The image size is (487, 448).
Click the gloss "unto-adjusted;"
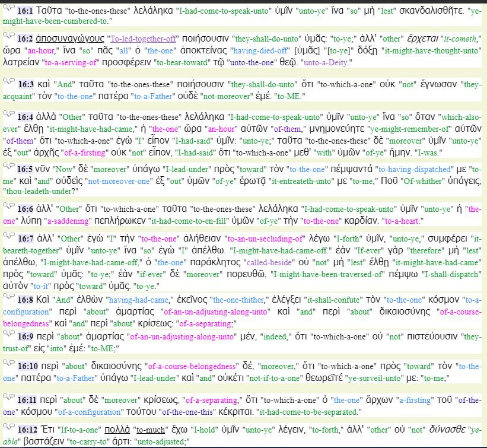[162, 441]
